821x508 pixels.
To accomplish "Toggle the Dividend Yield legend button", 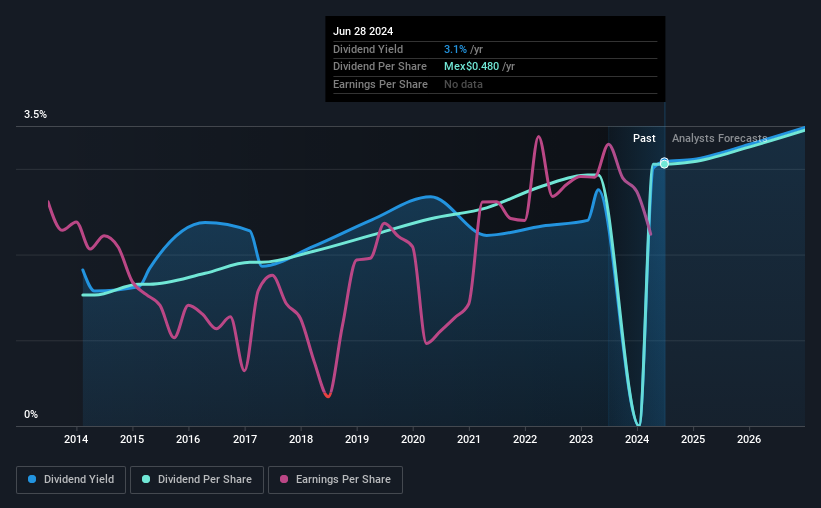I will 71,480.
